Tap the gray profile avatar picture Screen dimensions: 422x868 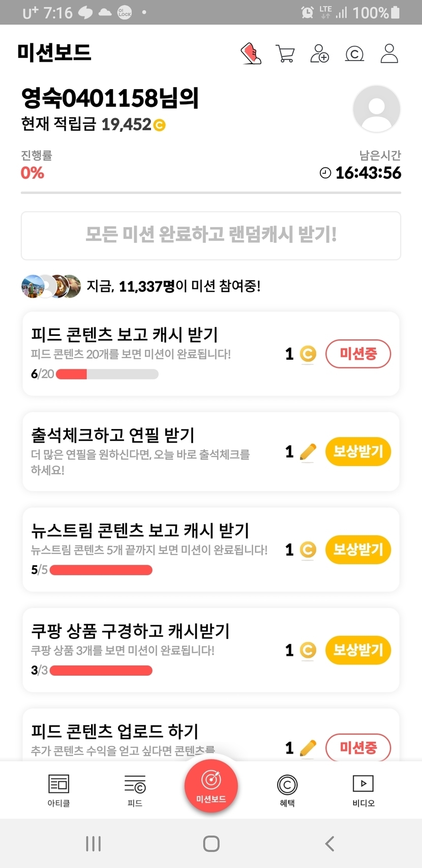[376, 109]
